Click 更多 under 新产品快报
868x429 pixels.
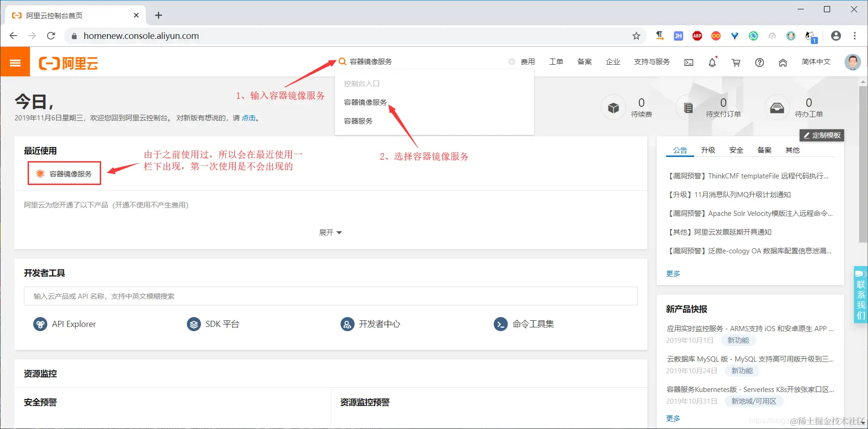[673, 418]
